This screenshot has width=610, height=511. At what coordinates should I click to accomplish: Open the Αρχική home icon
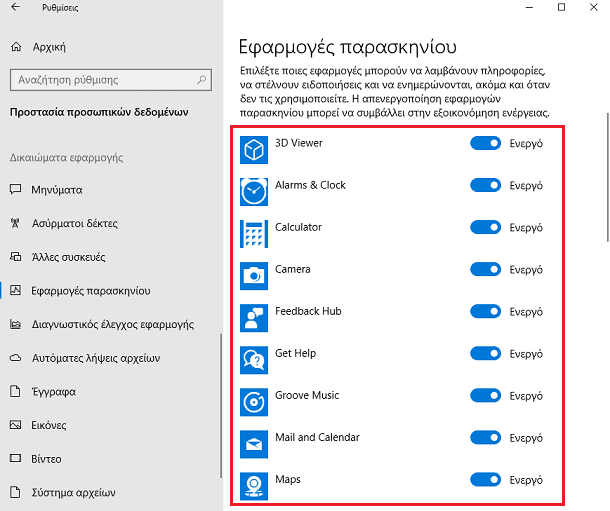[x=16, y=47]
